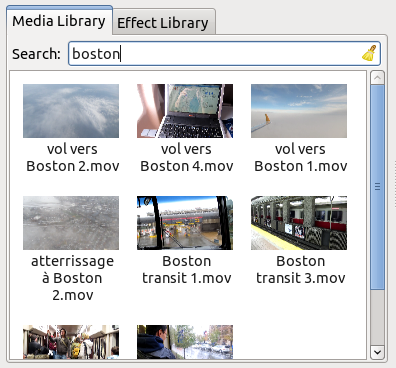Select the vol vers Boston 4.mov thumbnail

(185, 111)
